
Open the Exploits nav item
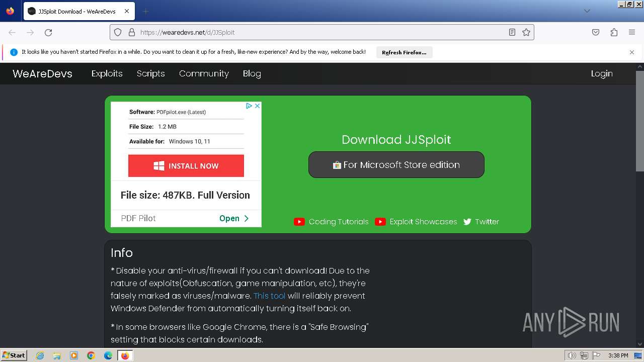(x=107, y=73)
